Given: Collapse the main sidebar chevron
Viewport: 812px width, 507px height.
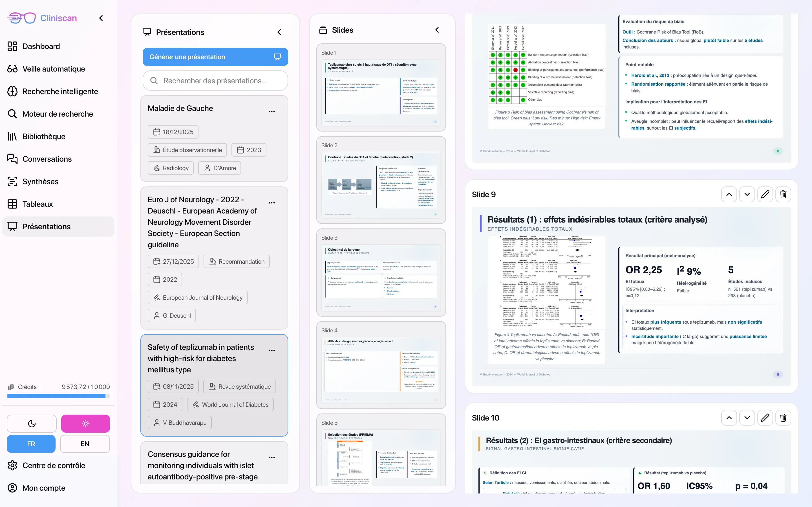Looking at the screenshot, I should [x=101, y=18].
